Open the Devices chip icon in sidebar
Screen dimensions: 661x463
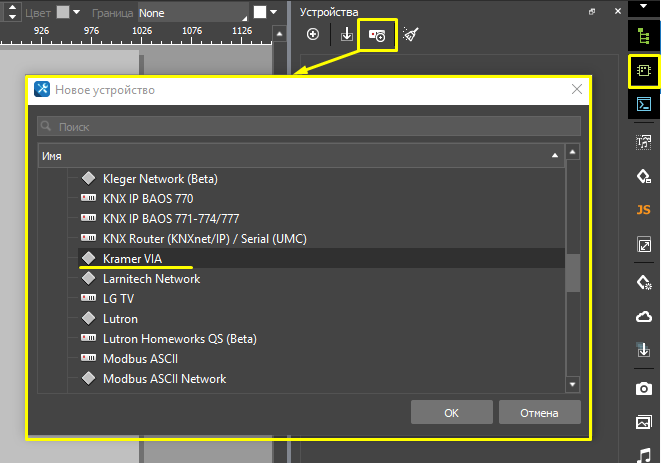[644, 70]
